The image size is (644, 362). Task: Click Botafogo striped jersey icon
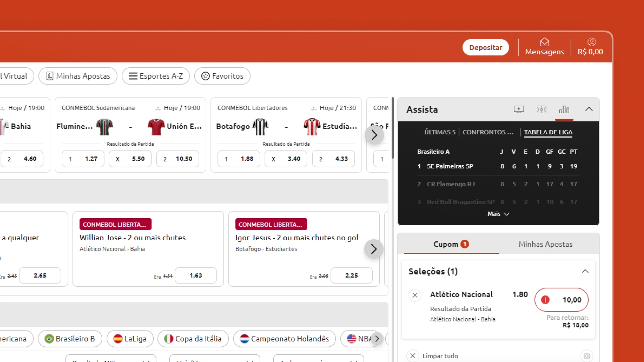pos(260,127)
